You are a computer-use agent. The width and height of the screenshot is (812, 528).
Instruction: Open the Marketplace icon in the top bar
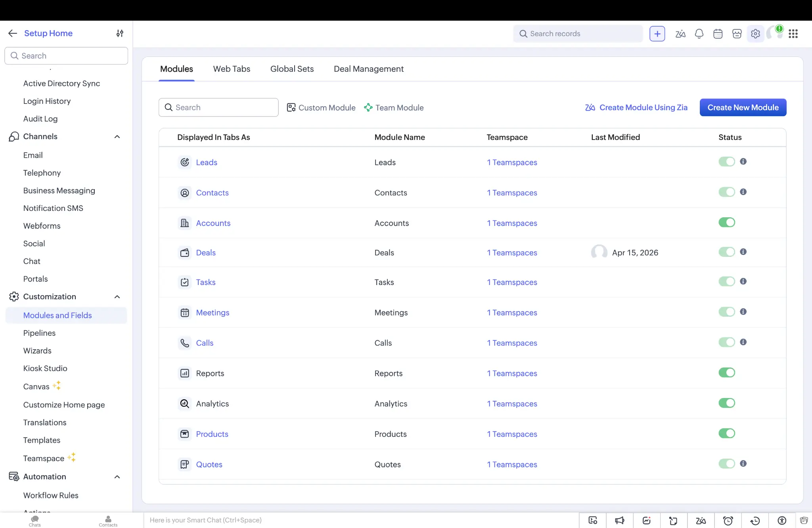[x=737, y=33]
